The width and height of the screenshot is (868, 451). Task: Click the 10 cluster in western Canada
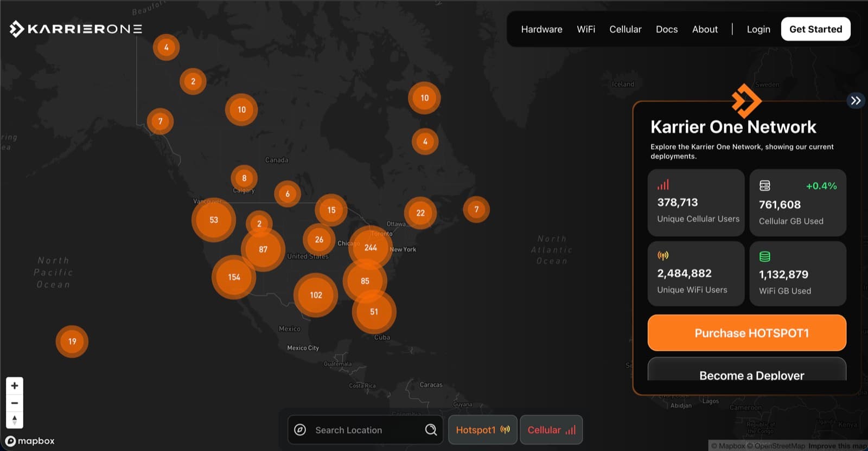[x=241, y=109]
